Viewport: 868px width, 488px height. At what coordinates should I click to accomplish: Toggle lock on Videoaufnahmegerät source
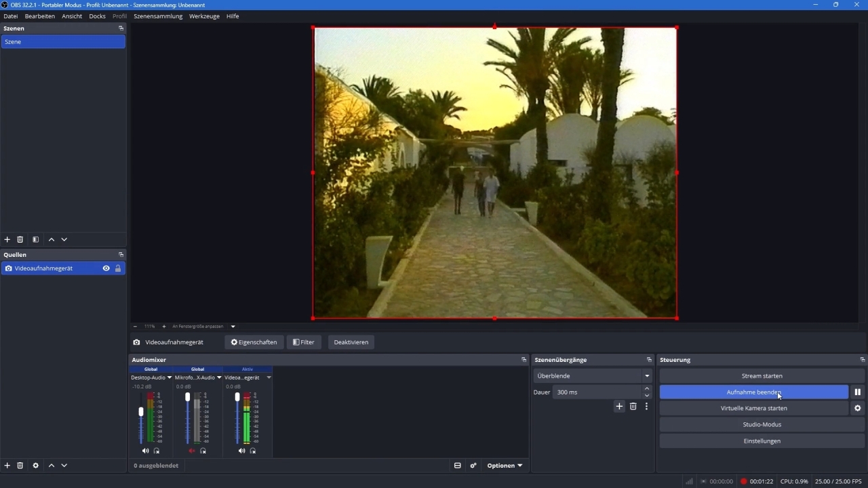[118, 268]
